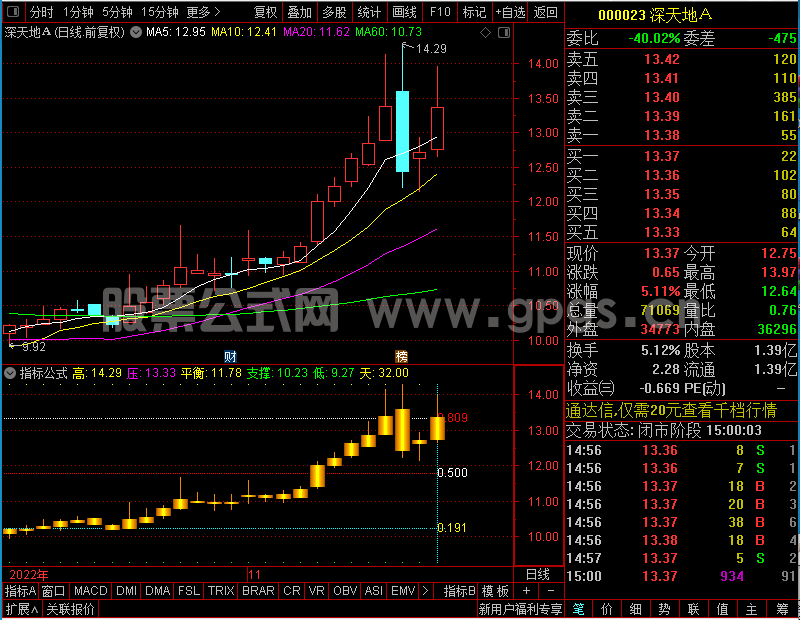Viewport: 800px width, 620px height.
Task: Switch indicator to FSL
Action: (x=189, y=591)
